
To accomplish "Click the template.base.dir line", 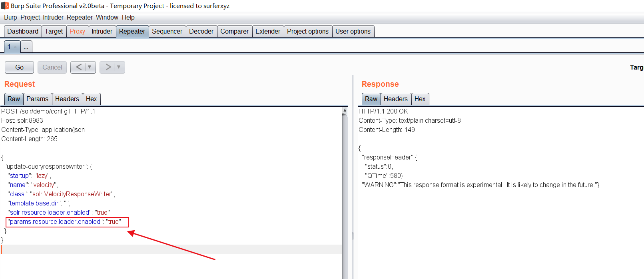I will pyautogui.click(x=39, y=203).
